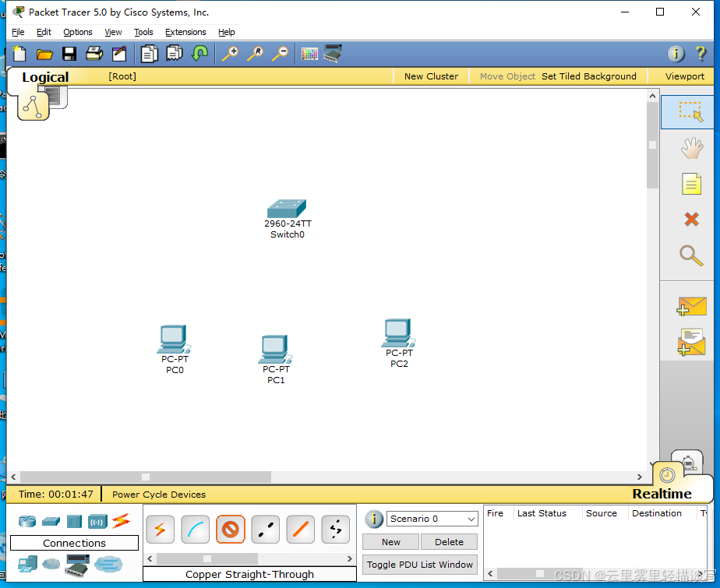This screenshot has width=720, height=588.
Task: Open the Tools menu
Action: pos(143,32)
